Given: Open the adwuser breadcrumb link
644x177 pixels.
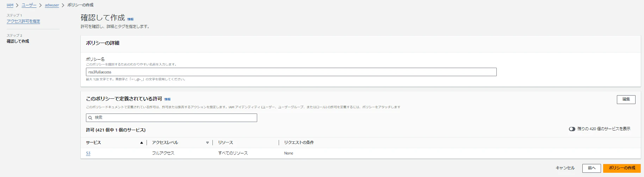Looking at the screenshot, I should [52, 5].
